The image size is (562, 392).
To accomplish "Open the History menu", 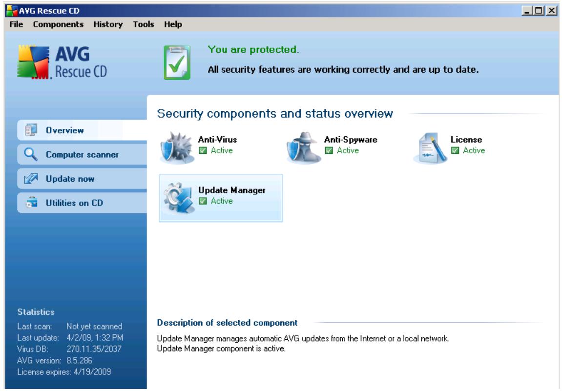I will [108, 24].
